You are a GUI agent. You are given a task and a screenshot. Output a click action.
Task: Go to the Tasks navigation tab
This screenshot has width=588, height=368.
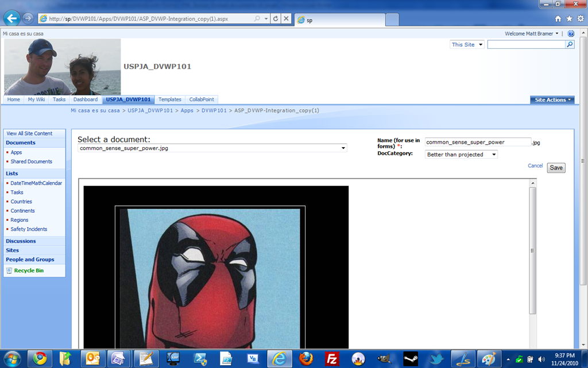click(59, 99)
